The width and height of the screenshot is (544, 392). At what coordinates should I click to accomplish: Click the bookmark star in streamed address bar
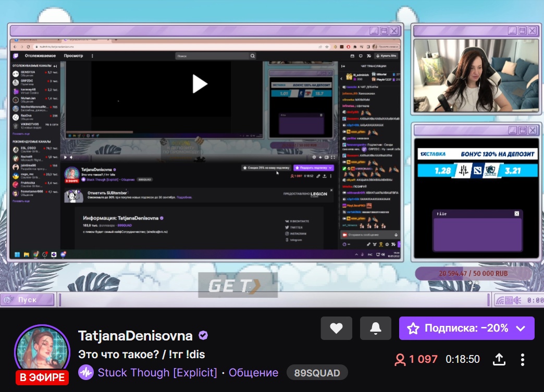(327, 47)
